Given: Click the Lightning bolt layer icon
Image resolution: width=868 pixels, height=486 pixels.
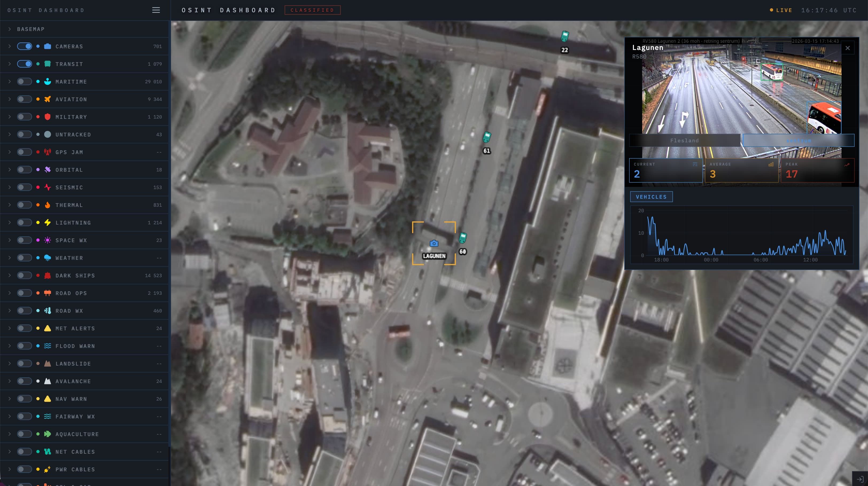Looking at the screenshot, I should pos(48,223).
